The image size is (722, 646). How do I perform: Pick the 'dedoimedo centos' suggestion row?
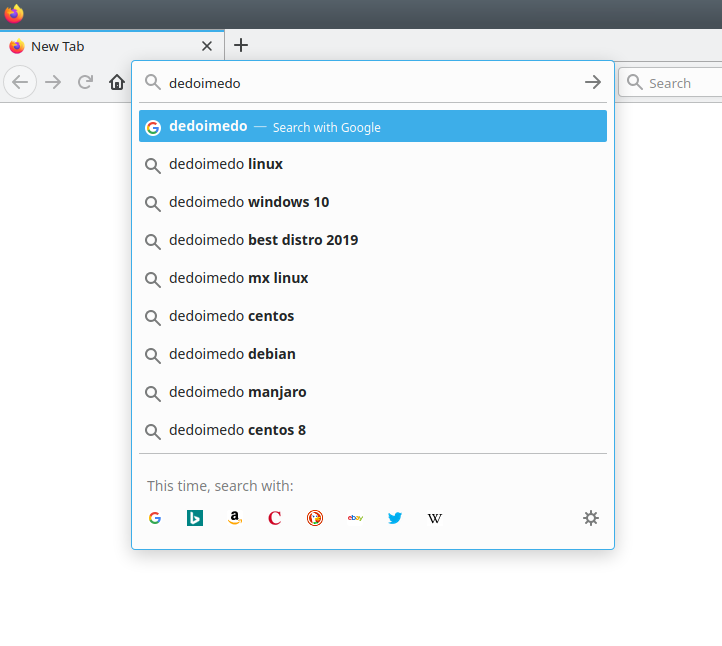coord(373,316)
